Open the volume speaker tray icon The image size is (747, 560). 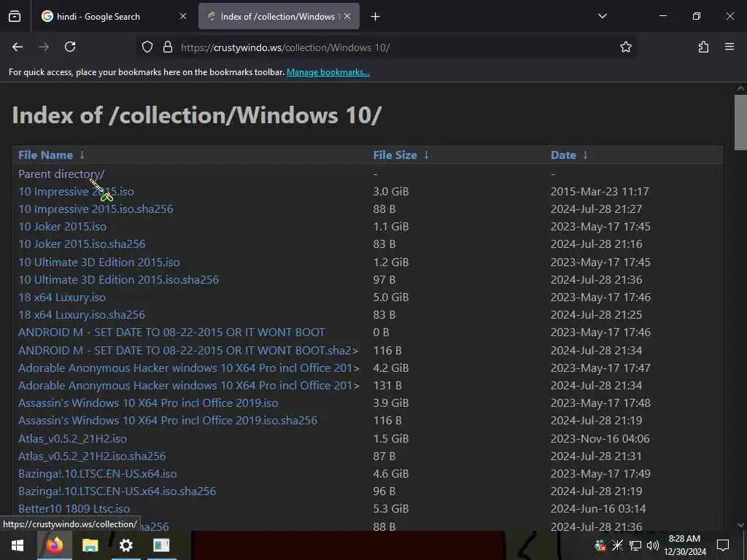pos(653,545)
